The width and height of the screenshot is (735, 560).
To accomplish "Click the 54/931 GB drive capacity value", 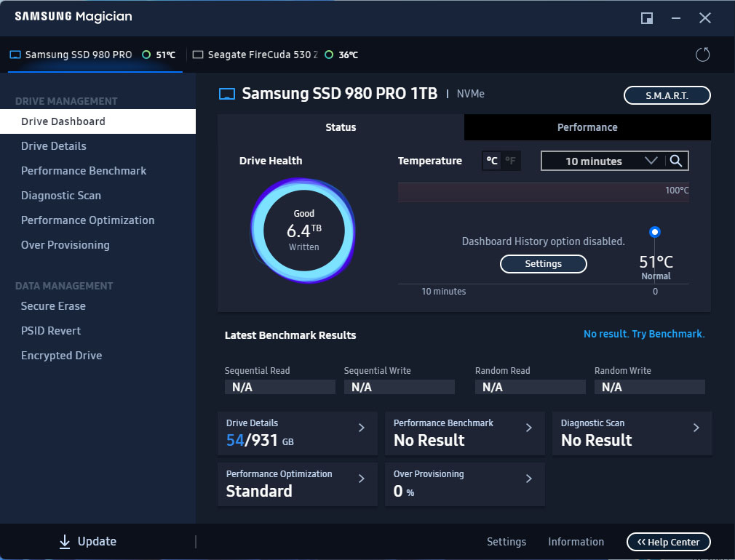I will pyautogui.click(x=260, y=441).
